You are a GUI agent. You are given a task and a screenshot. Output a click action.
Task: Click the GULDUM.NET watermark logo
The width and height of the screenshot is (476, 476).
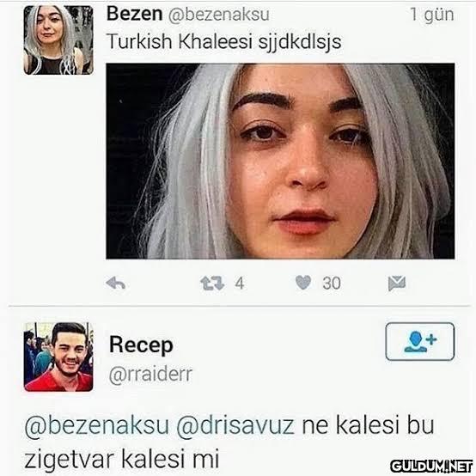[x=431, y=466]
